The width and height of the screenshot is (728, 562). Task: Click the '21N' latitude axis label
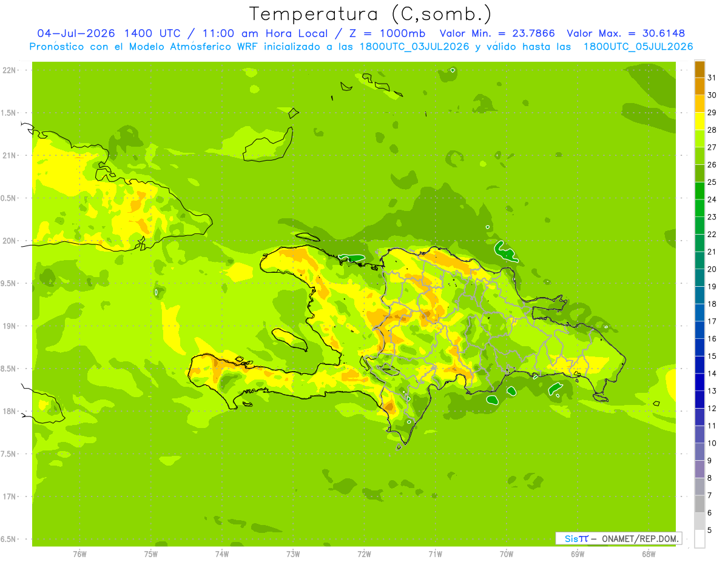(10, 155)
